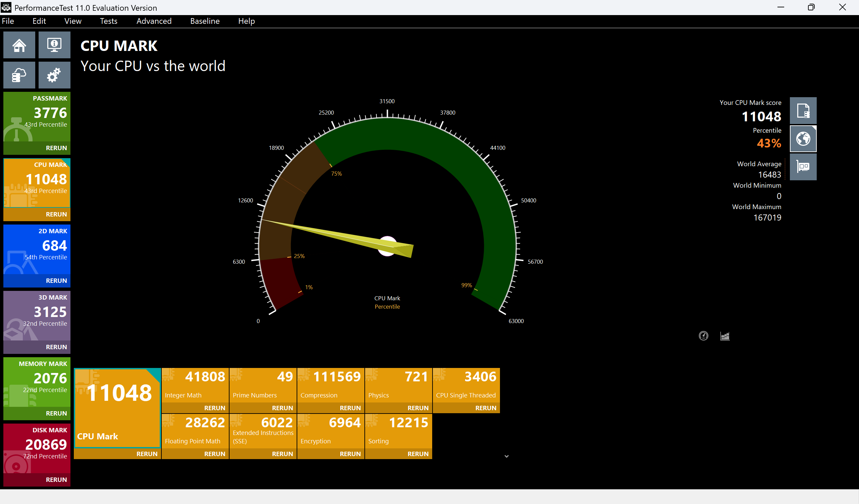Rerun the Disk Mark test

[x=56, y=480]
